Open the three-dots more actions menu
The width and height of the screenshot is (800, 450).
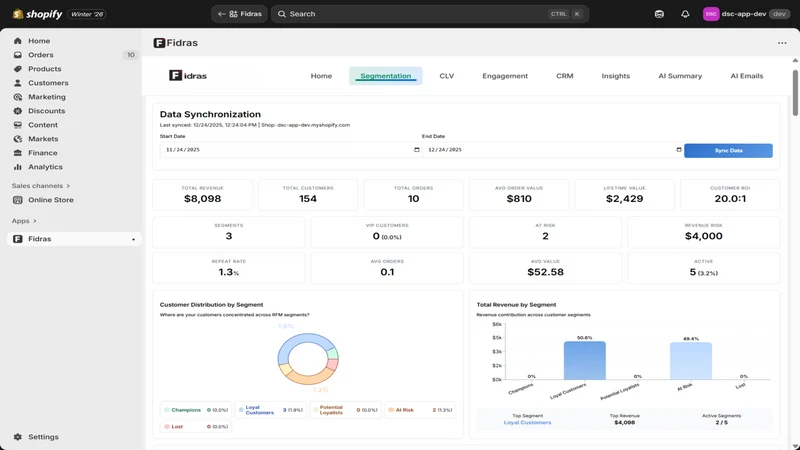tap(782, 43)
